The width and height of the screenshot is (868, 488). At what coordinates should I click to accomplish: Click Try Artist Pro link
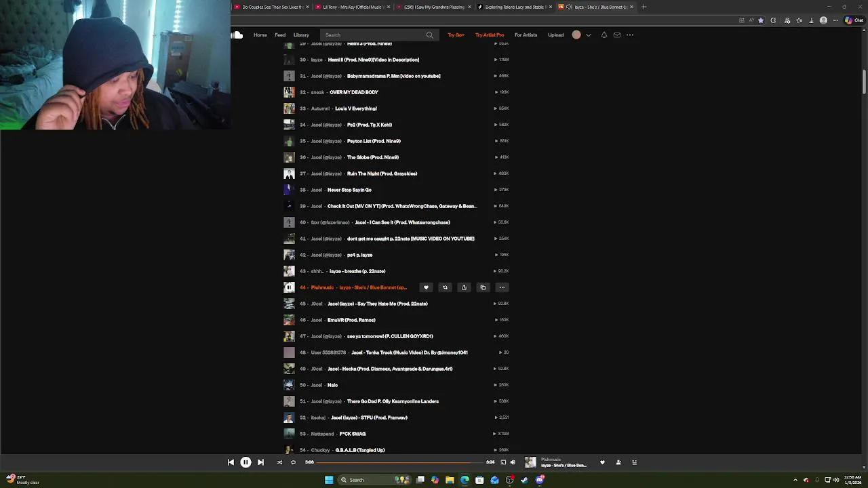tap(490, 35)
